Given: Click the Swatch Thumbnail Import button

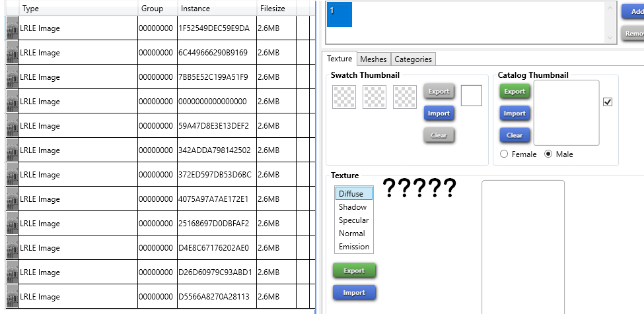Looking at the screenshot, I should [439, 113].
